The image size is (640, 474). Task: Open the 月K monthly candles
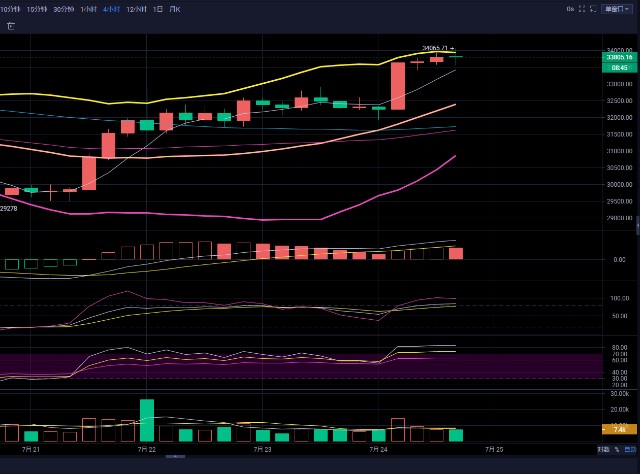click(175, 9)
